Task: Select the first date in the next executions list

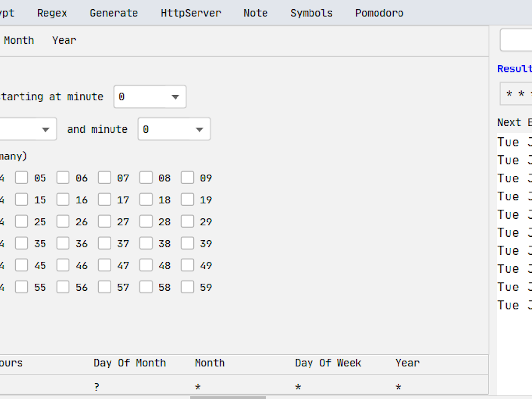Action: pos(513,142)
